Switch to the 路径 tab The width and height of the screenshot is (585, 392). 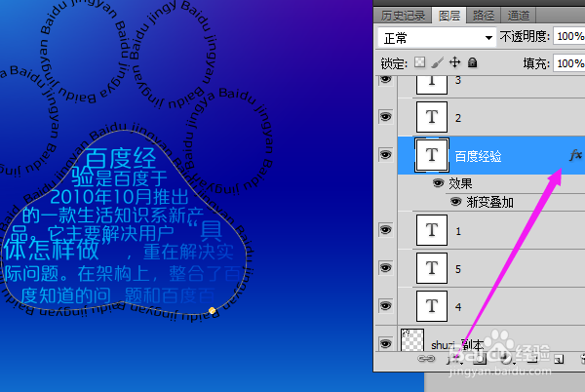tap(484, 16)
